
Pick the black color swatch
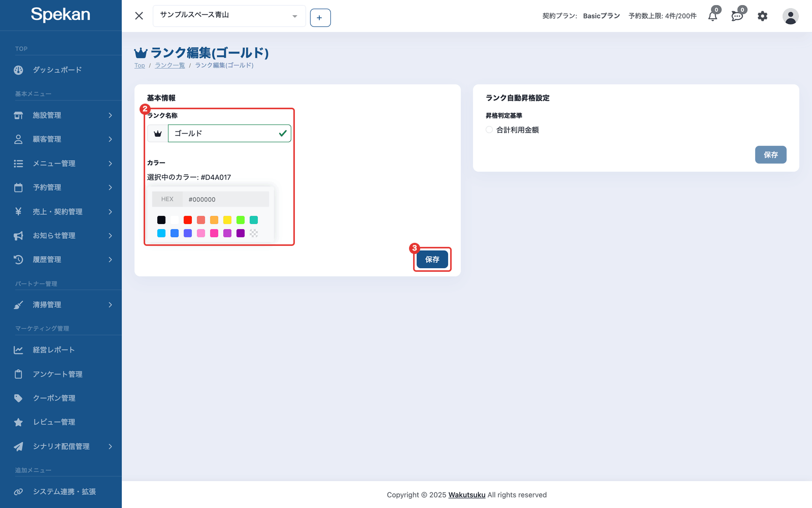click(161, 220)
